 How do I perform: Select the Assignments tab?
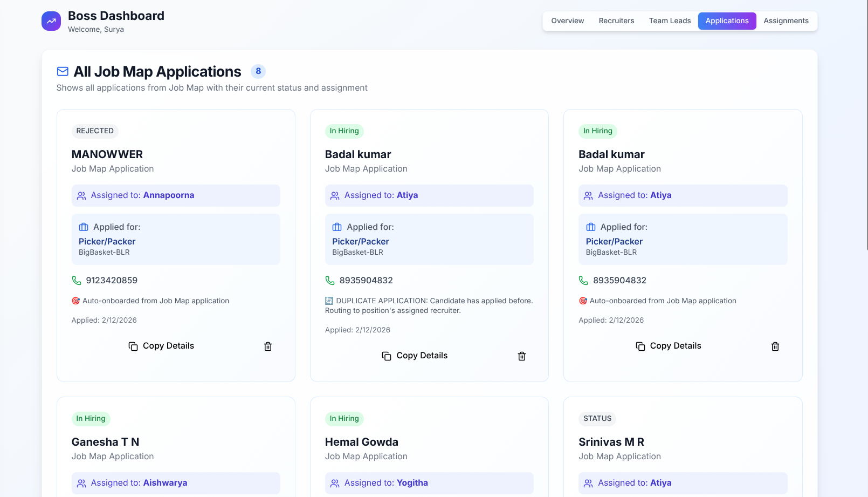(x=786, y=21)
